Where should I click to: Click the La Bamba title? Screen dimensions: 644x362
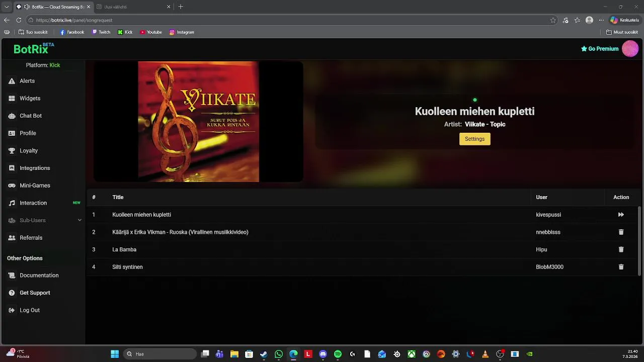[124, 249]
